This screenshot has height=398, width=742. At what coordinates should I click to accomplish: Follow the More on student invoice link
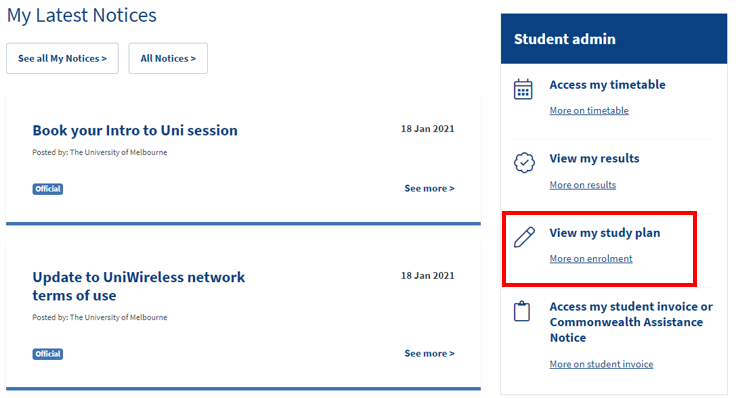(601, 364)
